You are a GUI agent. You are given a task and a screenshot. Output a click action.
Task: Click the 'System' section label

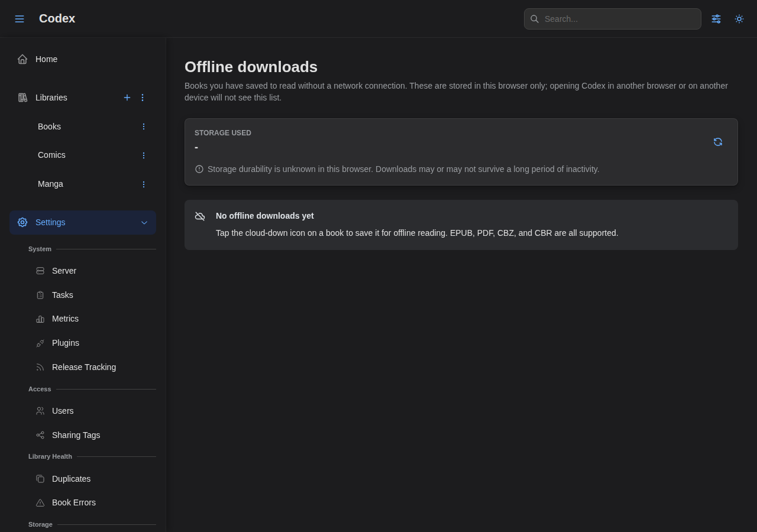click(40, 249)
